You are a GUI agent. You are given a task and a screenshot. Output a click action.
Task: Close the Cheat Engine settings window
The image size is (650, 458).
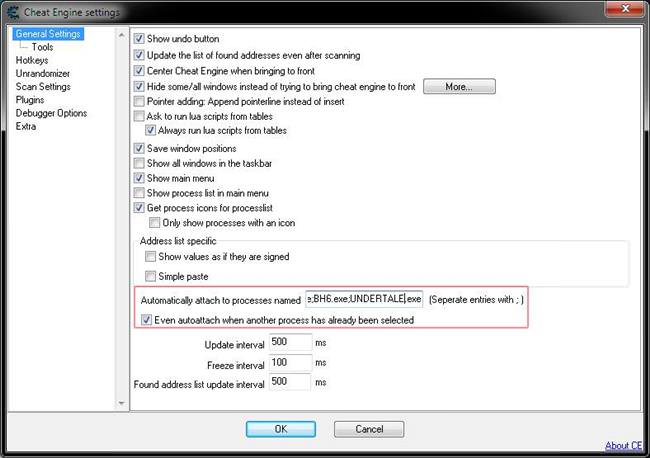coord(625,8)
